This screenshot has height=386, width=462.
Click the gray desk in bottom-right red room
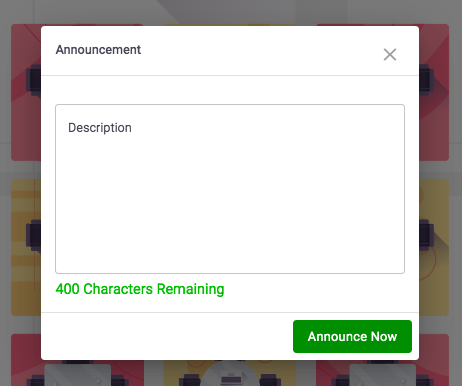[382, 375]
